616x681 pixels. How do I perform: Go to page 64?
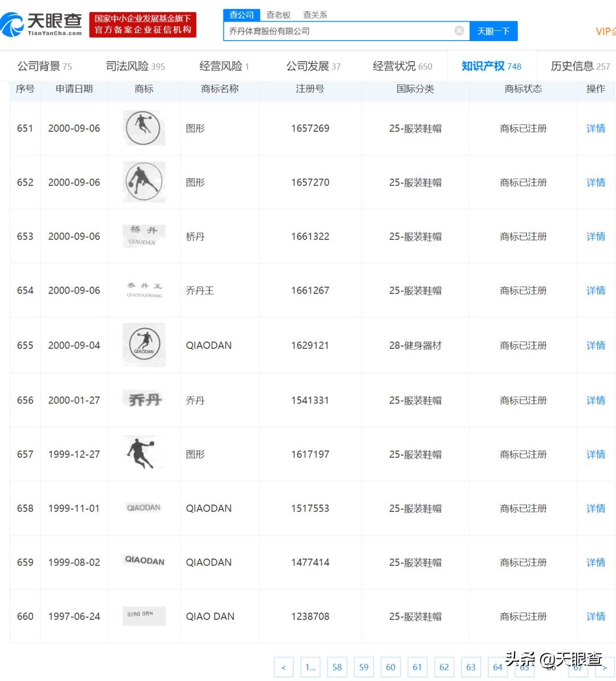tap(497, 667)
